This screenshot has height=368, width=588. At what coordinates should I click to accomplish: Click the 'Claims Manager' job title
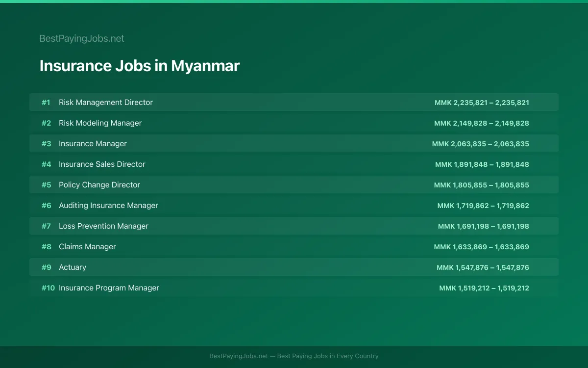pyautogui.click(x=87, y=247)
